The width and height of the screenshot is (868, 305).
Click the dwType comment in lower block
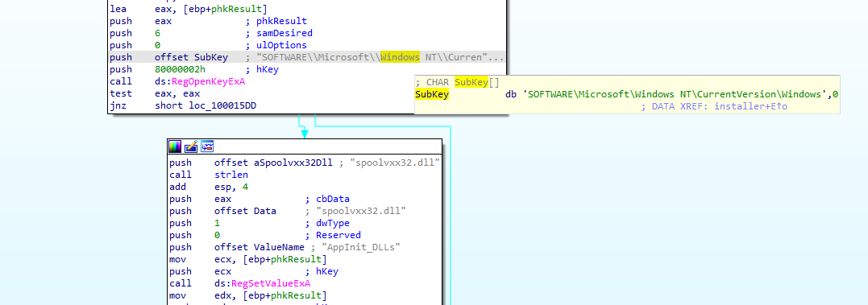(333, 223)
